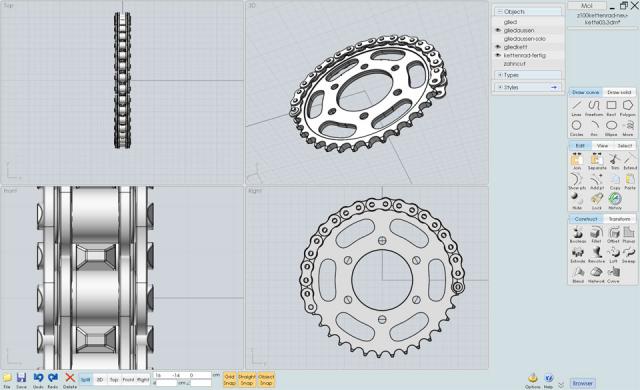This screenshot has width=640, height=390.
Task: Click the Undo arrow icon
Action: pos(38,380)
